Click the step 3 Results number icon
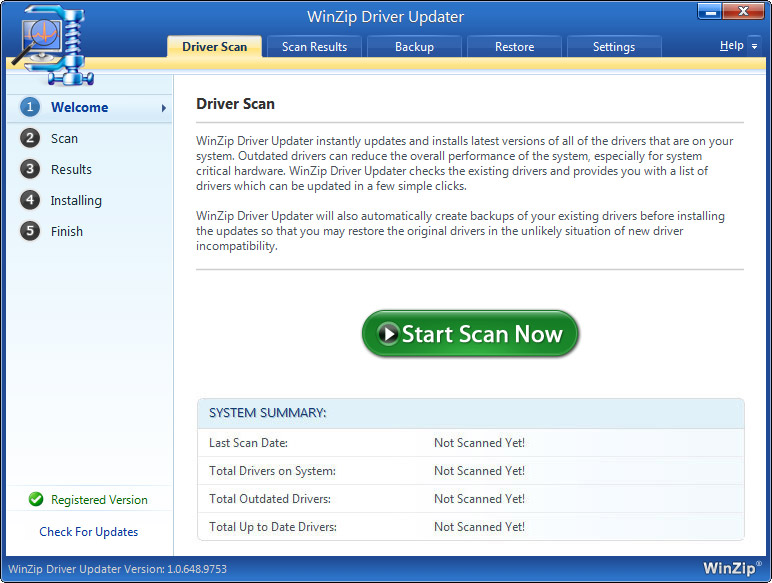 30,169
